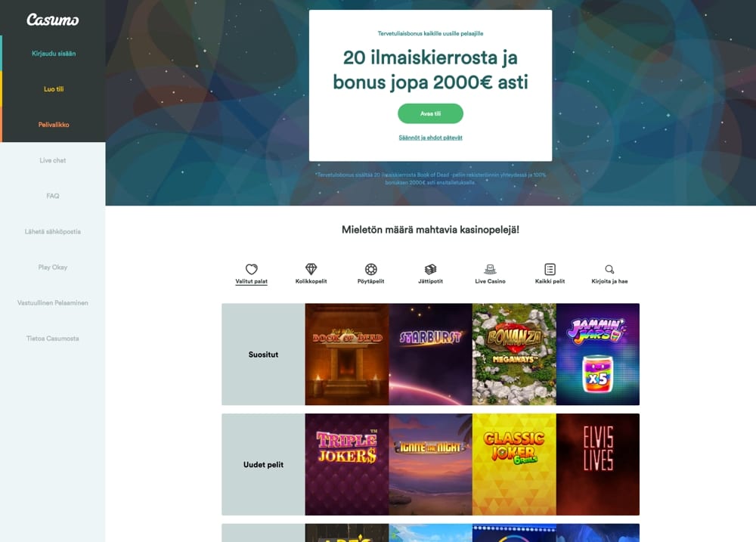The height and width of the screenshot is (542, 756).
Task: Choose the Pöytäpelit roulette wheel icon
Action: coord(370,269)
